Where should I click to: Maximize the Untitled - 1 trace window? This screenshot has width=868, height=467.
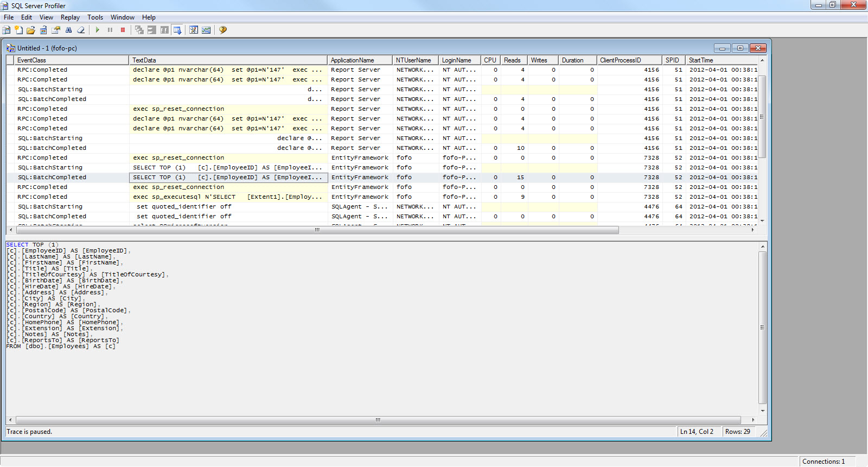click(x=740, y=48)
